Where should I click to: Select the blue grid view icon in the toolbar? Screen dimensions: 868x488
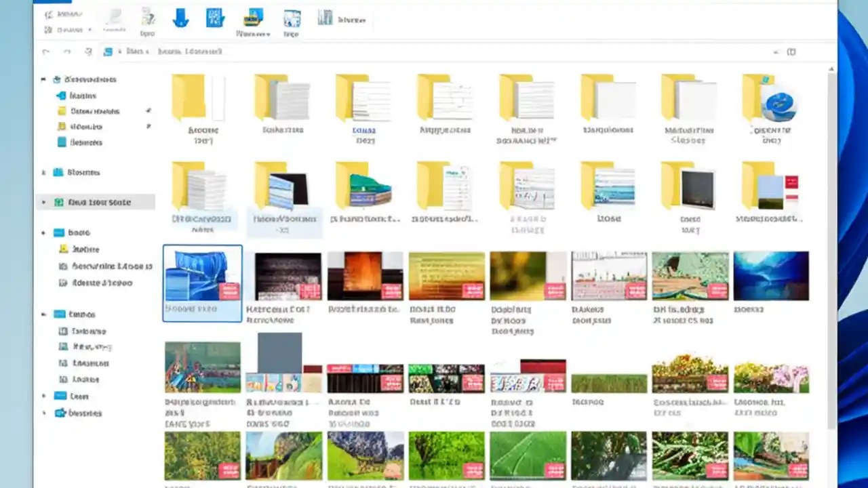(215, 18)
